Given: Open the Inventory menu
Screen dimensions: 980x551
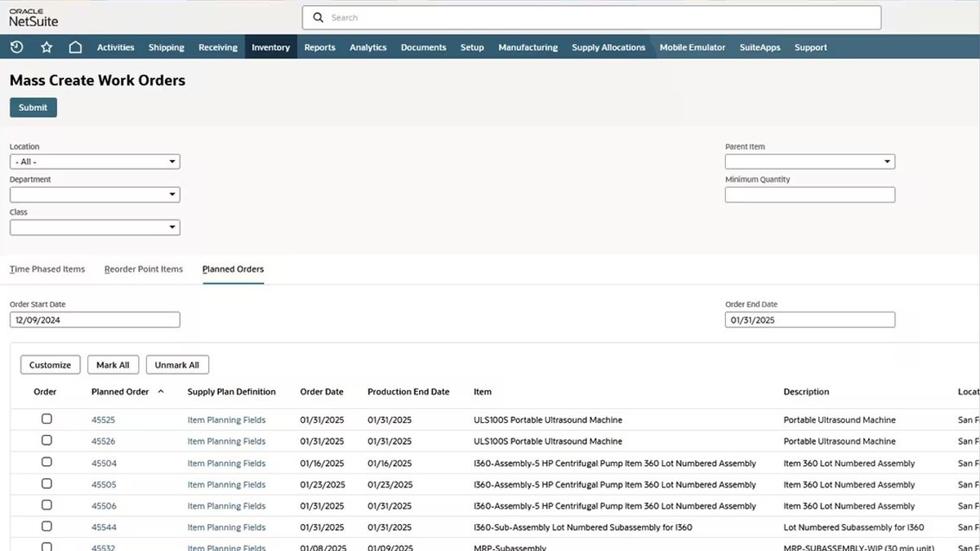Looking at the screenshot, I should [x=270, y=47].
